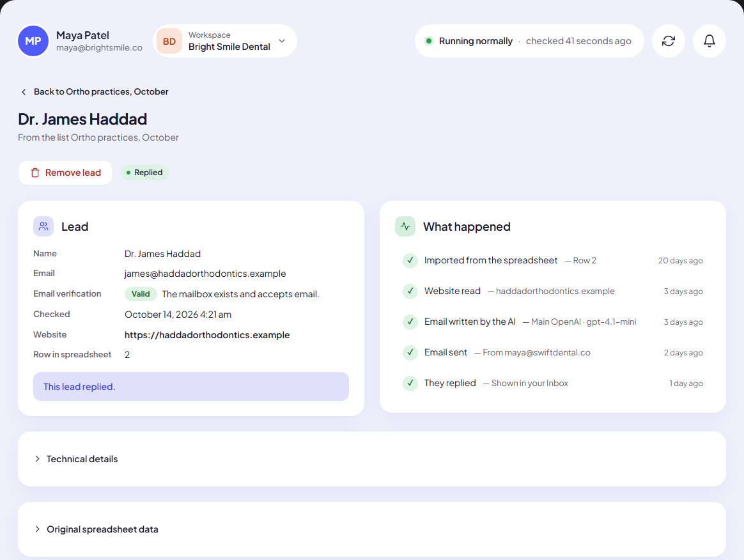Viewport: 744px width, 560px height.
Task: Go back to Ortho practices, October
Action: [x=94, y=91]
